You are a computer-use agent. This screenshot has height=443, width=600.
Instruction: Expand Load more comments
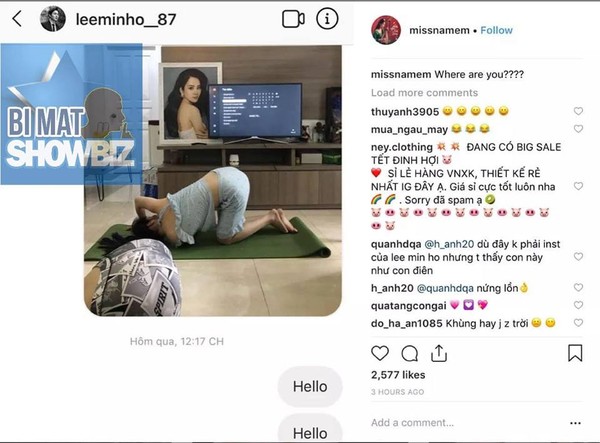(x=424, y=93)
